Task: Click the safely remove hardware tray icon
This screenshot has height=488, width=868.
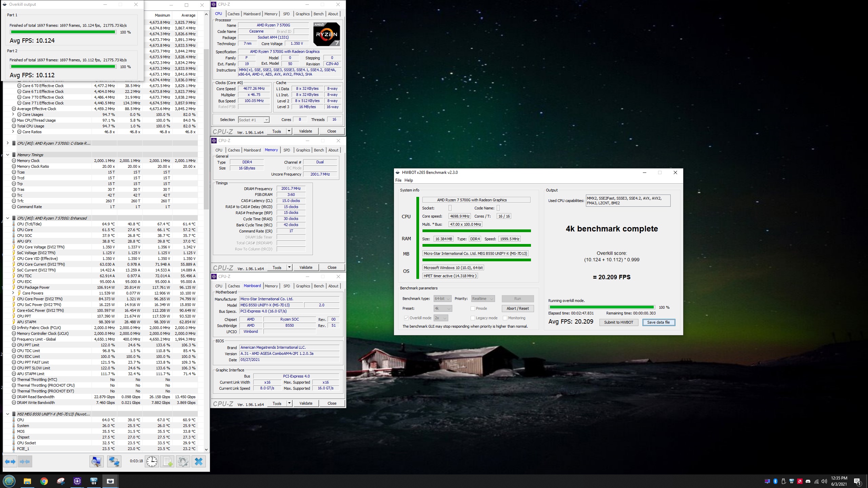Action: pyautogui.click(x=784, y=481)
